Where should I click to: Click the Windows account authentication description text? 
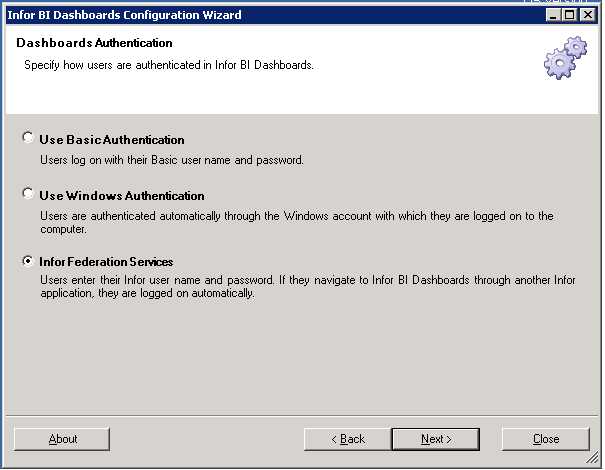point(297,222)
